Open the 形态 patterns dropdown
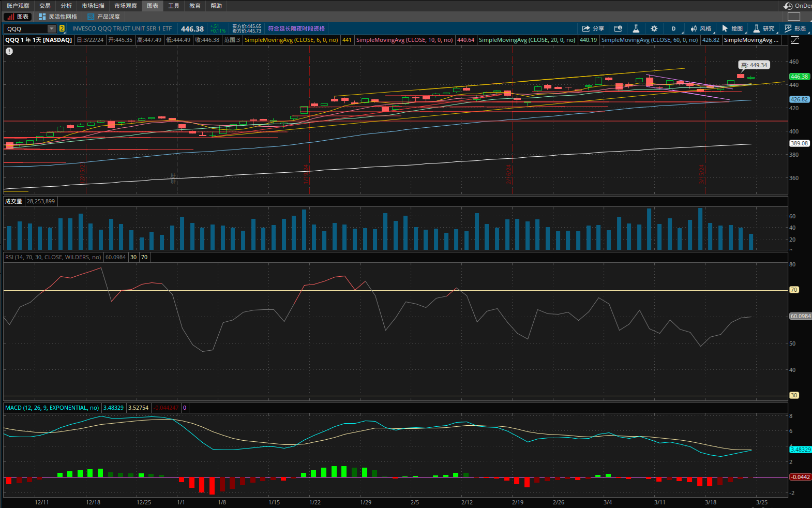The image size is (812, 508). tap(796, 28)
